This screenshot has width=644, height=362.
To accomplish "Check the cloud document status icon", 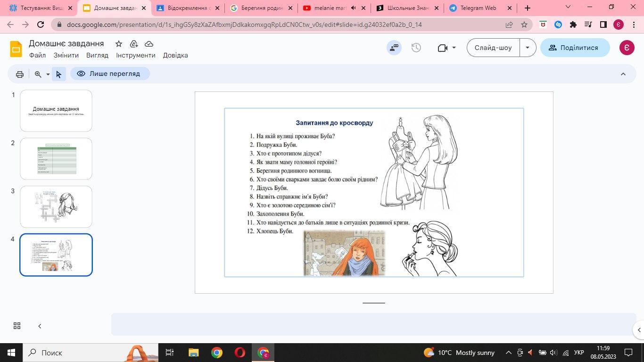I will point(149,44).
